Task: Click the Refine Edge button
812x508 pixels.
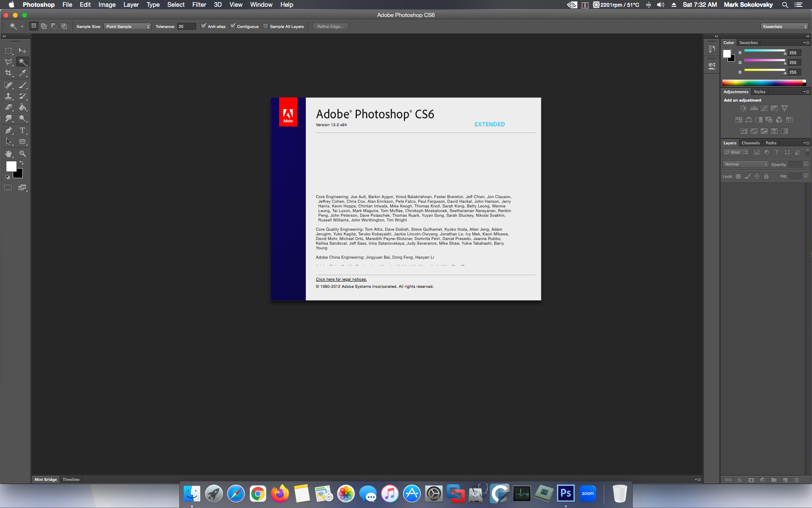Action: coord(330,26)
